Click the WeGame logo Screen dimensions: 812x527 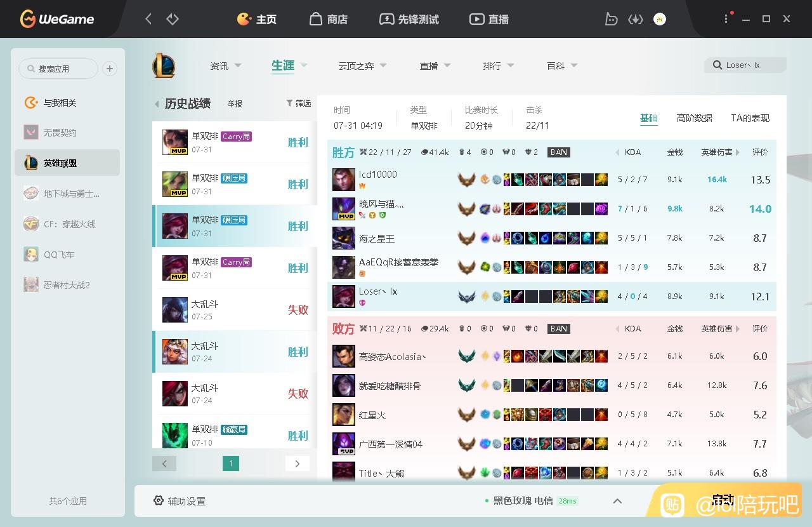[57, 19]
